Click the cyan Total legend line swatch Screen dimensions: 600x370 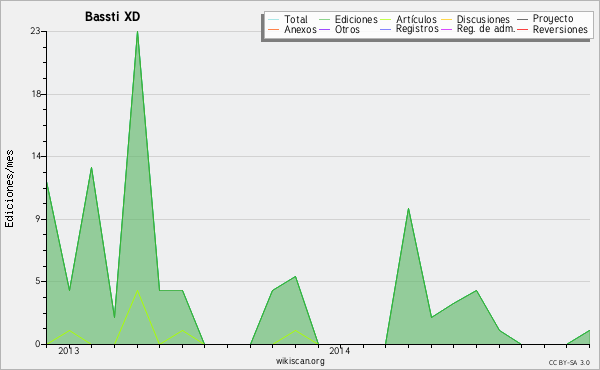click(x=274, y=20)
